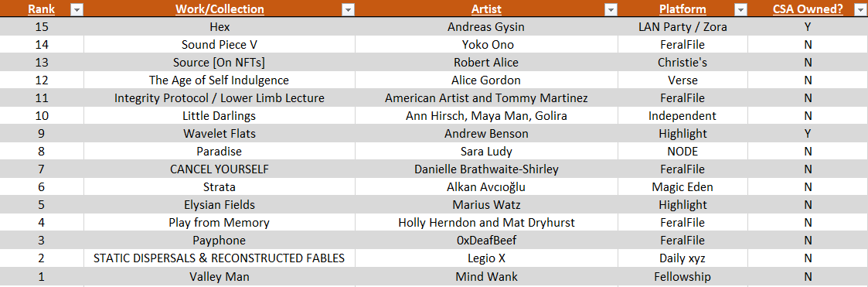The width and height of the screenshot is (868, 287).
Task: Click the Artist column header
Action: coord(487,9)
